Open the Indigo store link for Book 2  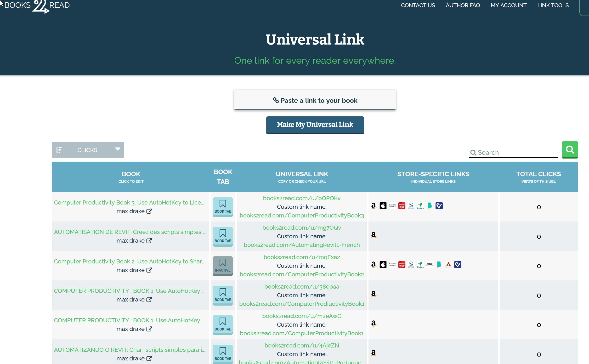pos(430,265)
